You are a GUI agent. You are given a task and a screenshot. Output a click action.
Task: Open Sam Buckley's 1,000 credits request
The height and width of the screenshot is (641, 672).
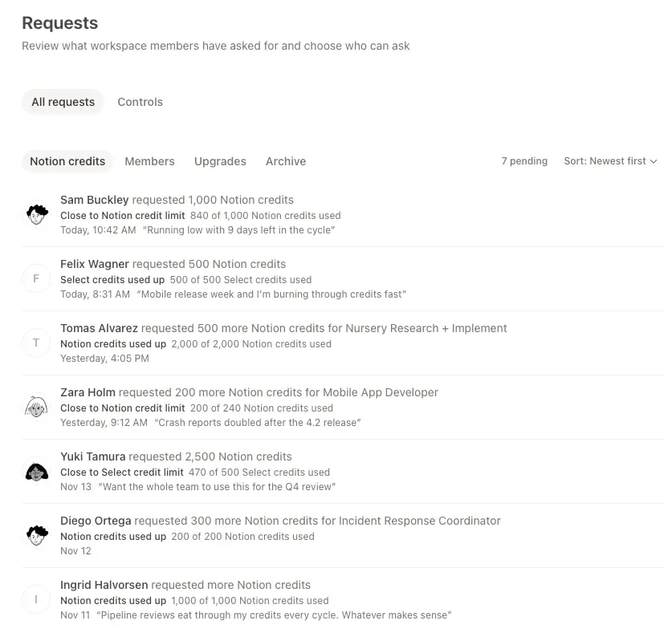click(344, 214)
